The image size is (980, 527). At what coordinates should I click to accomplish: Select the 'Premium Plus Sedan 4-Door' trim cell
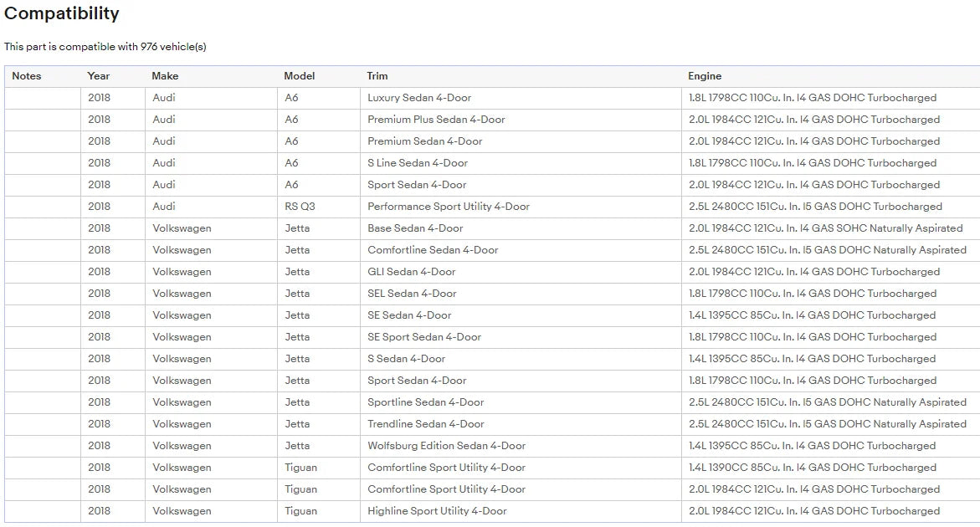(x=521, y=120)
